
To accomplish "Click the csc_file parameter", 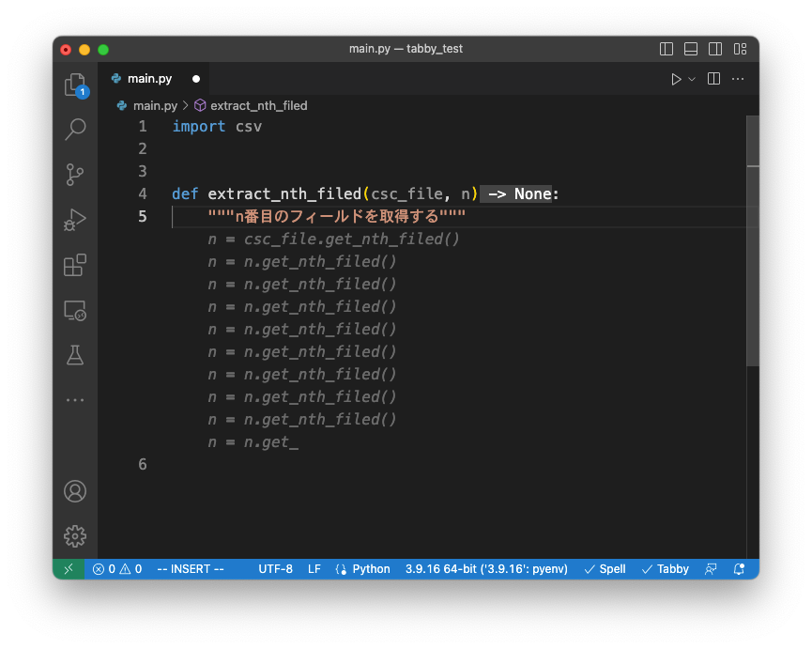I will pos(407,193).
